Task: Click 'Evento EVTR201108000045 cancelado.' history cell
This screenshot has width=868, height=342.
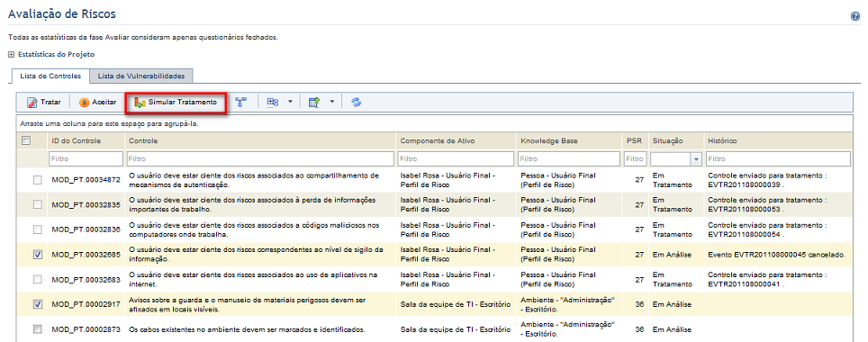Action: click(777, 255)
